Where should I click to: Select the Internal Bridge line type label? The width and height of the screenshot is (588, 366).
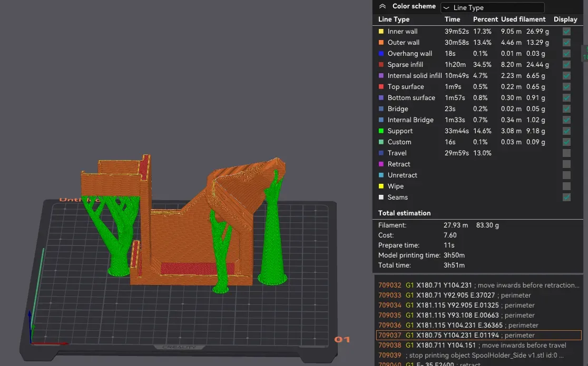[x=410, y=120]
